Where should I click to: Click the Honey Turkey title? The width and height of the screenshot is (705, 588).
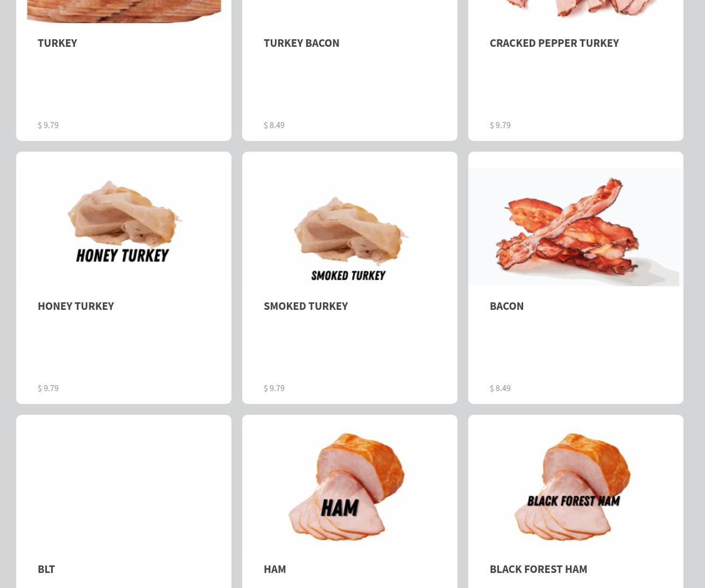point(76,306)
